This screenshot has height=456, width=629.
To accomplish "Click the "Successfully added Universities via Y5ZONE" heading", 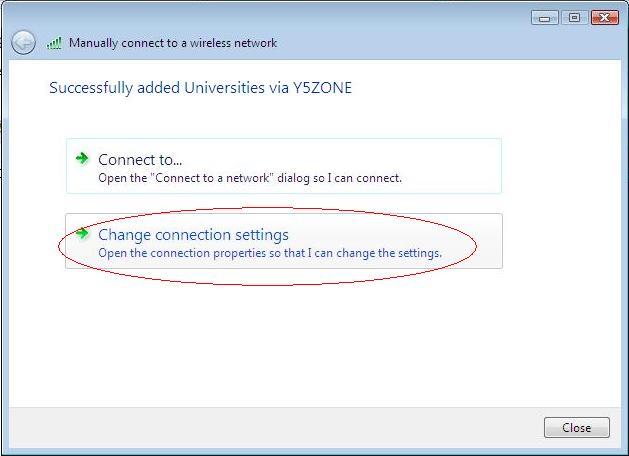I will pyautogui.click(x=200, y=88).
